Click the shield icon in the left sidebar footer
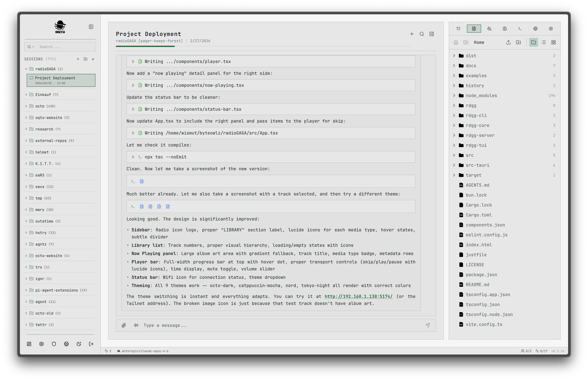The width and height of the screenshot is (588, 380). tap(54, 344)
